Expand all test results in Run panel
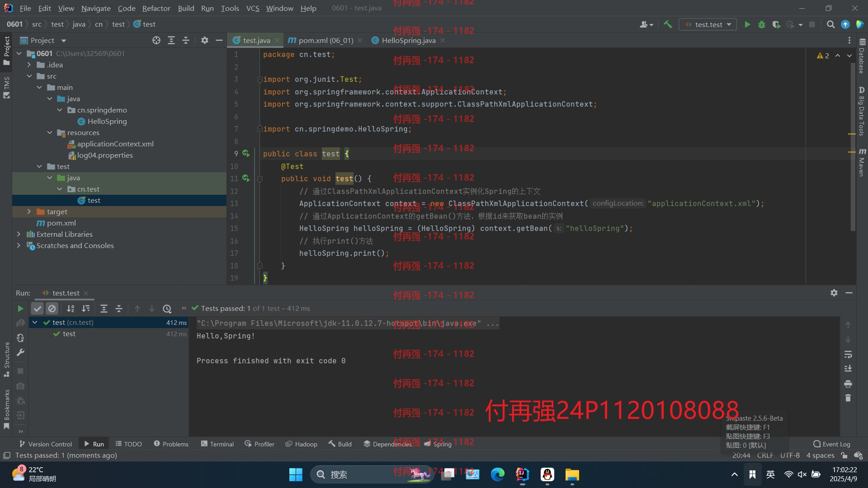This screenshot has width=868, height=488. click(x=104, y=309)
